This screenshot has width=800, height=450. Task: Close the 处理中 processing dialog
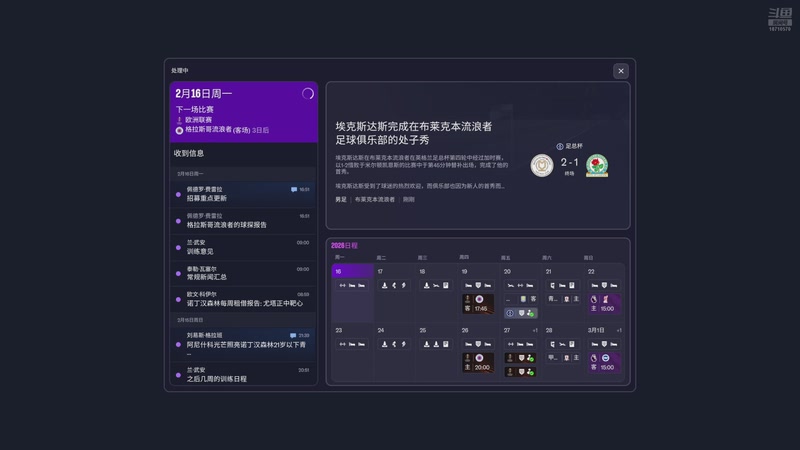(x=620, y=71)
